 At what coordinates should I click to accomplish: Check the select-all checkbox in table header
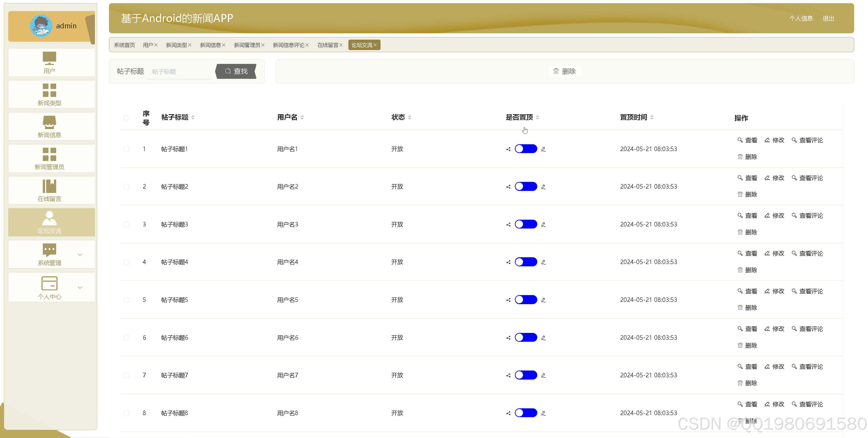pos(126,118)
